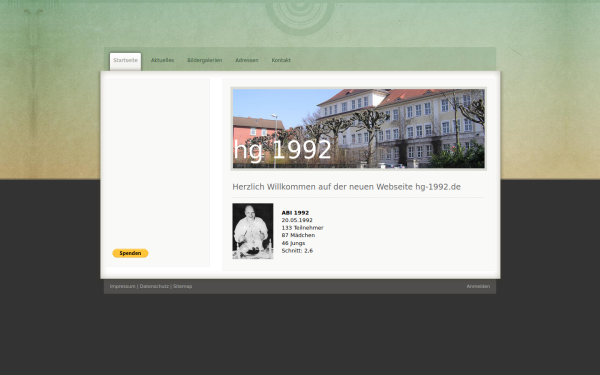Image resolution: width=600 pixels, height=375 pixels.
Task: Click the 'ABI 1992' bold text
Action: tap(295, 213)
